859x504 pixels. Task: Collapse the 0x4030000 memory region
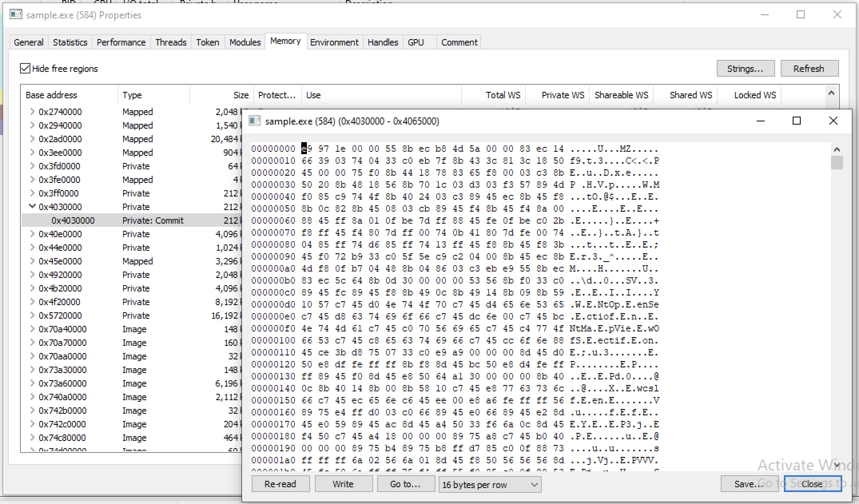32,206
